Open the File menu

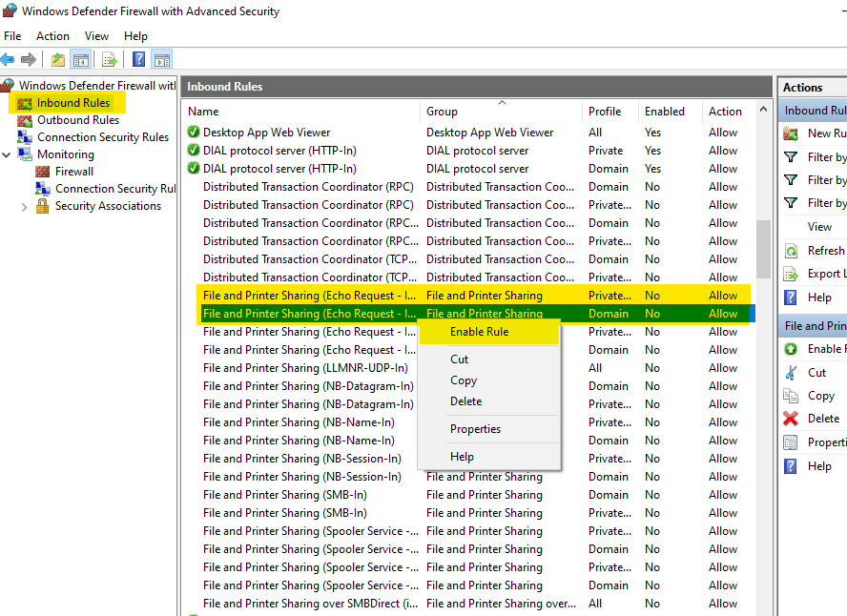coord(12,36)
